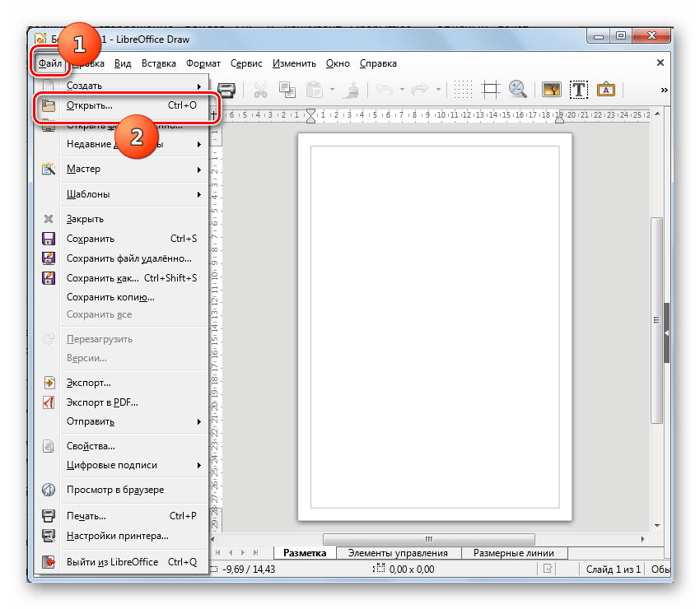Viewport: 700px width, 609px height.
Task: Select the Text box tool icon
Action: click(579, 89)
